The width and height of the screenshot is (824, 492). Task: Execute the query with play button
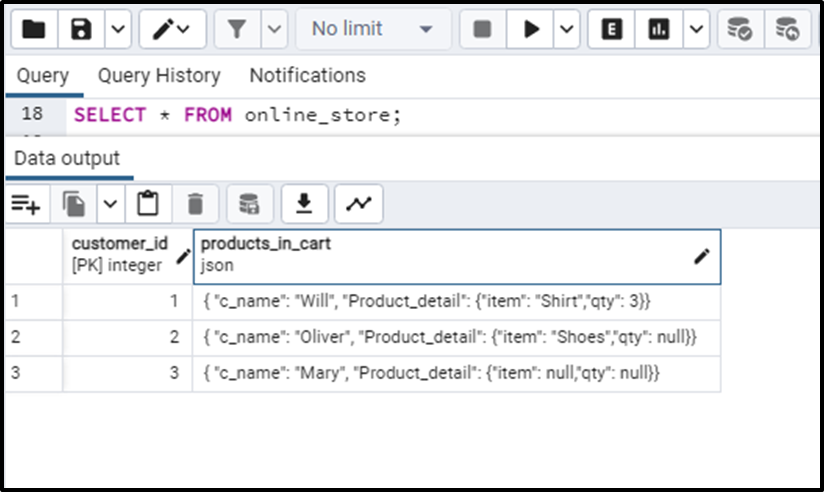tap(530, 29)
